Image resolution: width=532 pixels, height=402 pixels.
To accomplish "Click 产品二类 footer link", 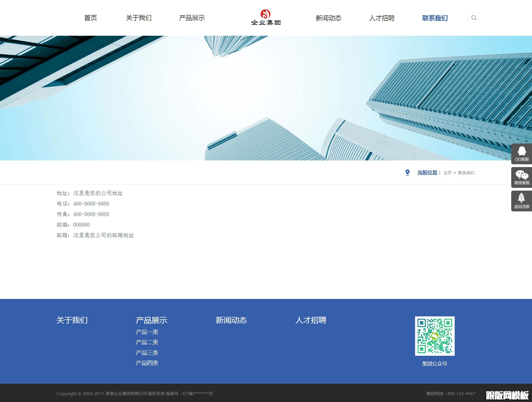I will [x=147, y=342].
